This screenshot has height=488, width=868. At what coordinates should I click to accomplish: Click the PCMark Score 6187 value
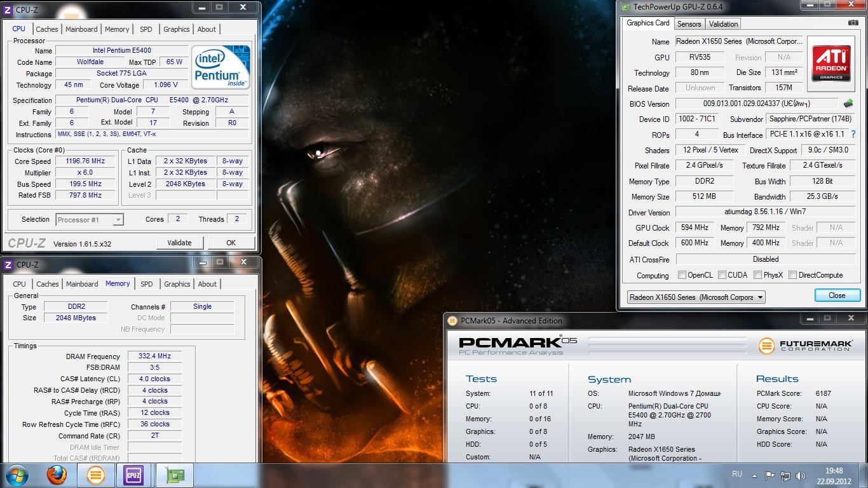(823, 393)
